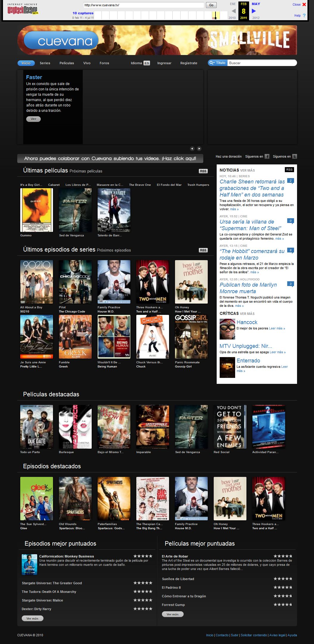Screen dimensions: 314x644
Task: Click the Wayback URL address field
Action: click(144, 5)
